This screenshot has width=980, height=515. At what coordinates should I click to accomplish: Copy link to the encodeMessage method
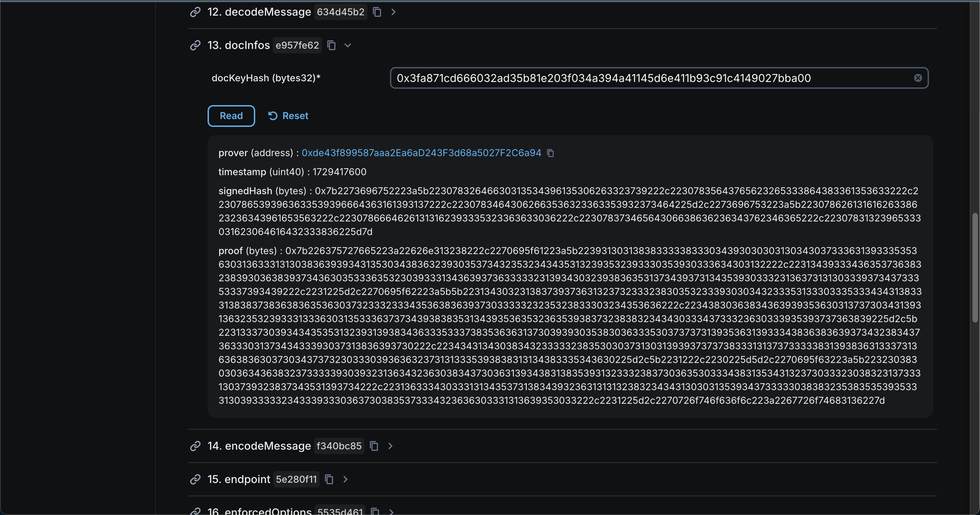point(195,446)
